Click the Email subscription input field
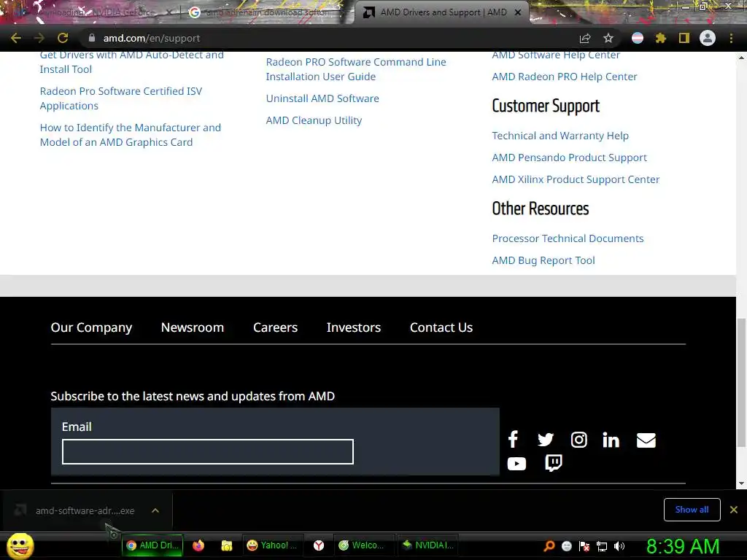 coord(208,451)
